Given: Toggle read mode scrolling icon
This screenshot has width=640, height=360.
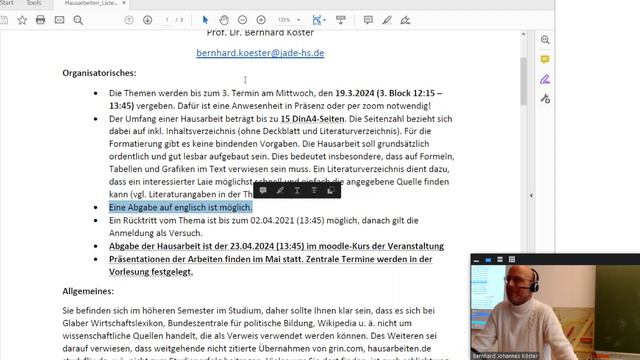Looking at the screenshot, I should [x=340, y=20].
